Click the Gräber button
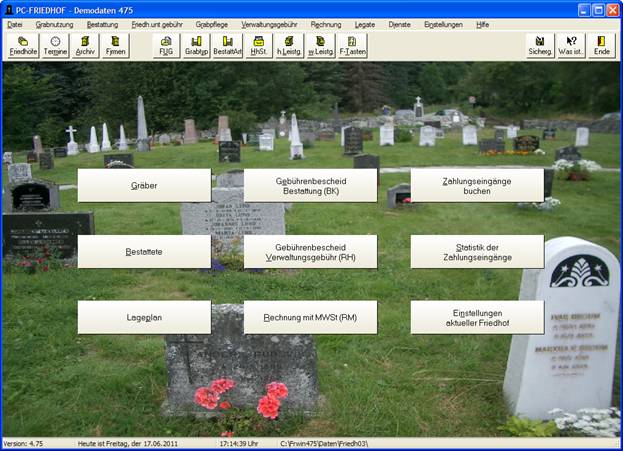The width and height of the screenshot is (623, 451). (x=144, y=185)
